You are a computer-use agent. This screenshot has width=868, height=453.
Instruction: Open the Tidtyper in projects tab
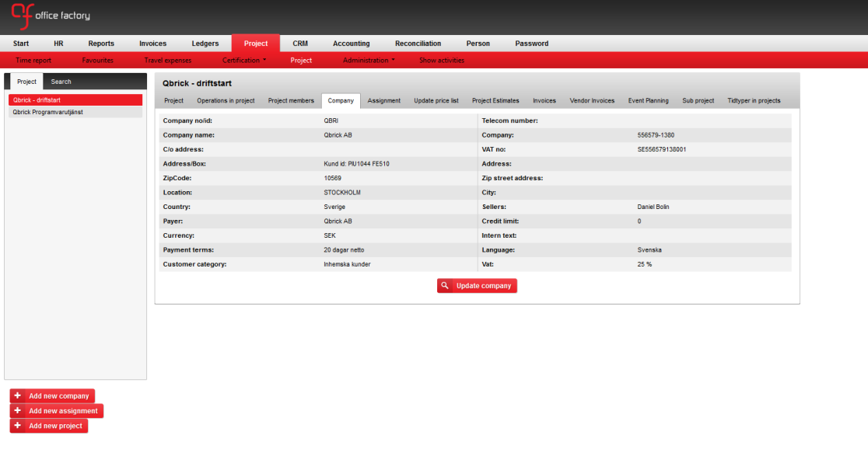click(754, 101)
